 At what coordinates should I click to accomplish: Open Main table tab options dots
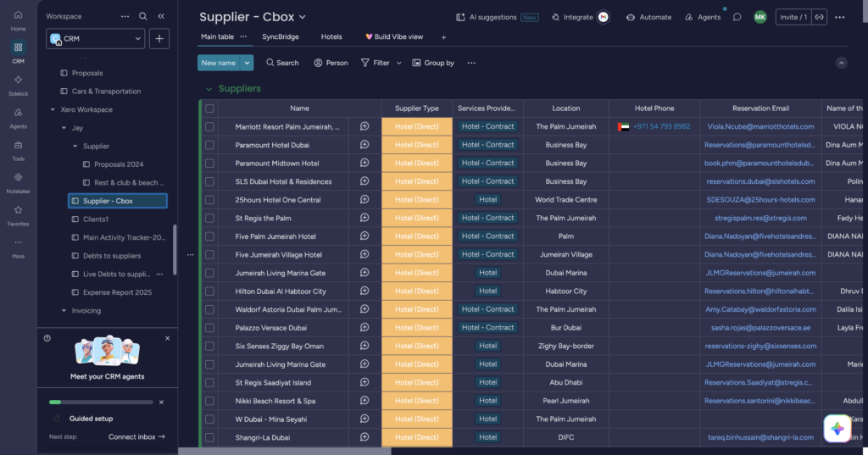point(243,36)
